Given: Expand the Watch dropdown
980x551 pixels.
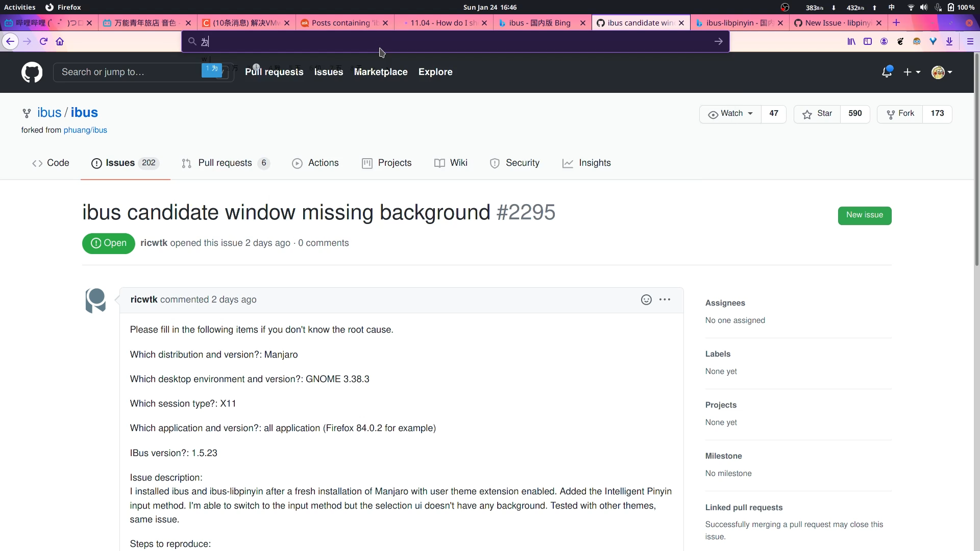Looking at the screenshot, I should tap(730, 114).
